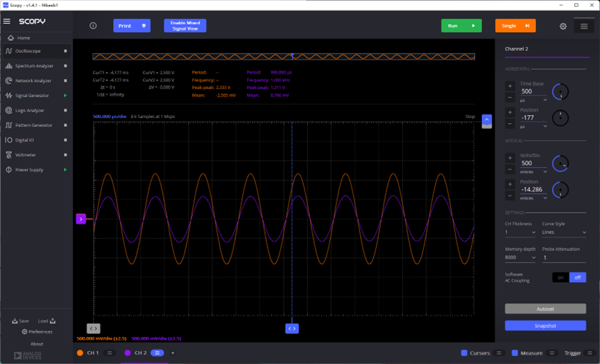Viewport: 600px width, 364px height.
Task: Click the Power Supply icon
Action: pos(8,170)
